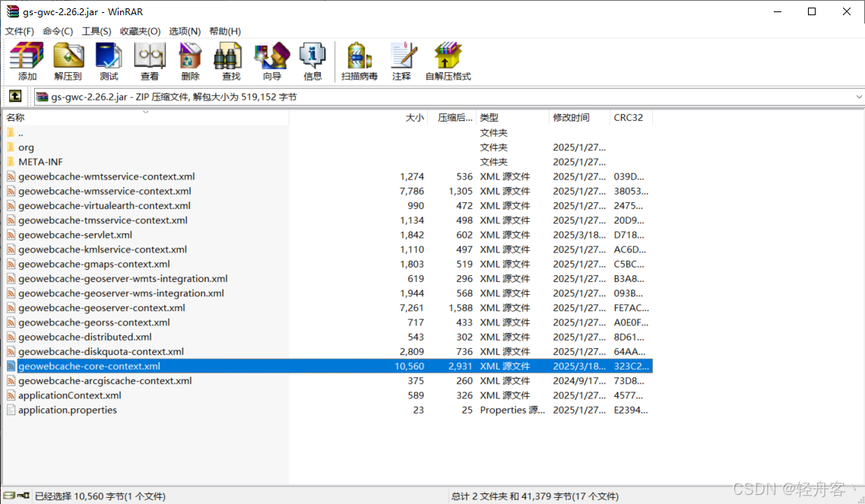Sort by CRC32 column header
The image size is (865, 504).
coord(631,118)
